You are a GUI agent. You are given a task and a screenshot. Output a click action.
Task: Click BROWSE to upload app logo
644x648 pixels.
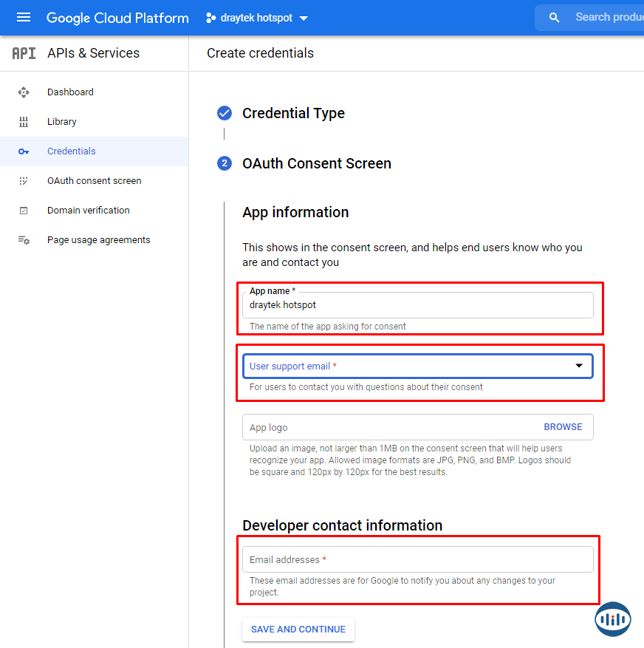tap(563, 427)
